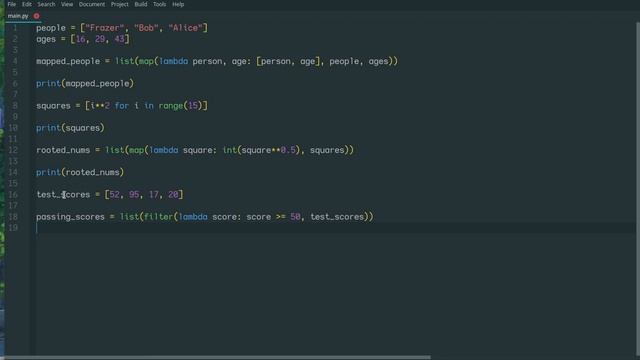The width and height of the screenshot is (640, 360).
Task: Click line number 19 in the gutter
Action: 13,228
